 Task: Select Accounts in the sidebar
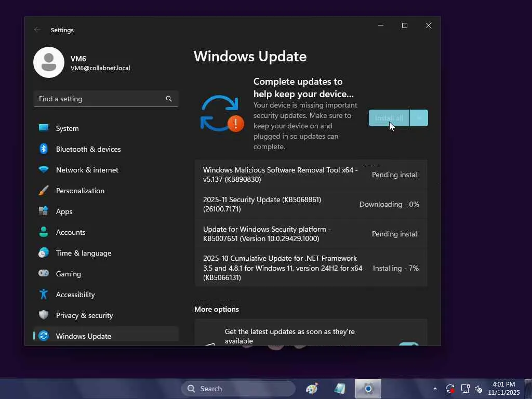point(106,232)
